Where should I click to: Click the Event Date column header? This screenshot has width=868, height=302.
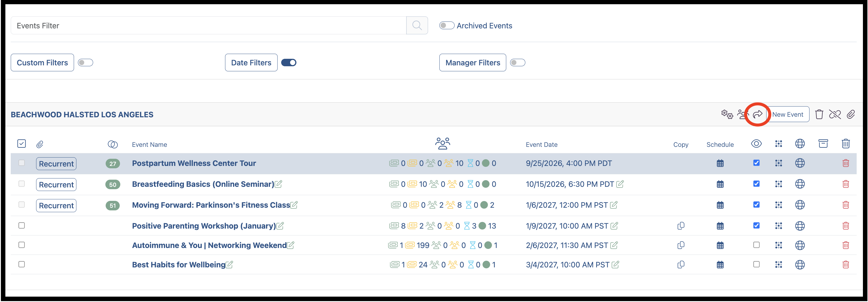tap(541, 145)
